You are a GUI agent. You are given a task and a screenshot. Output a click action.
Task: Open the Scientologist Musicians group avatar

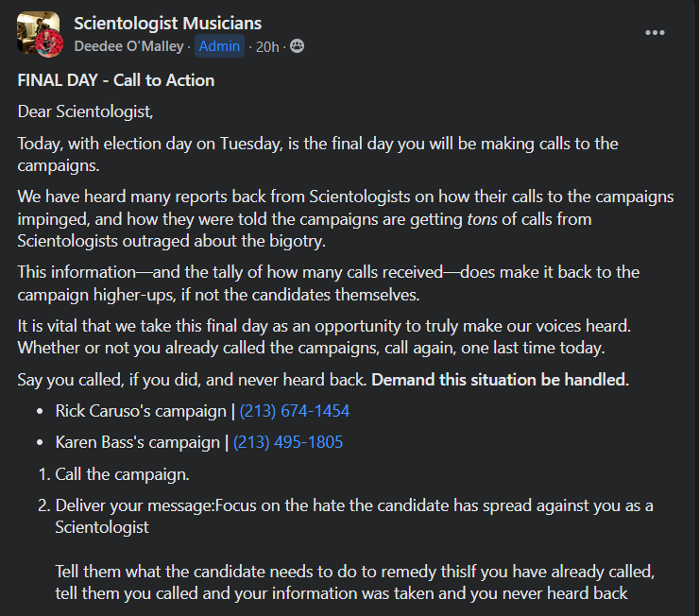(x=40, y=34)
